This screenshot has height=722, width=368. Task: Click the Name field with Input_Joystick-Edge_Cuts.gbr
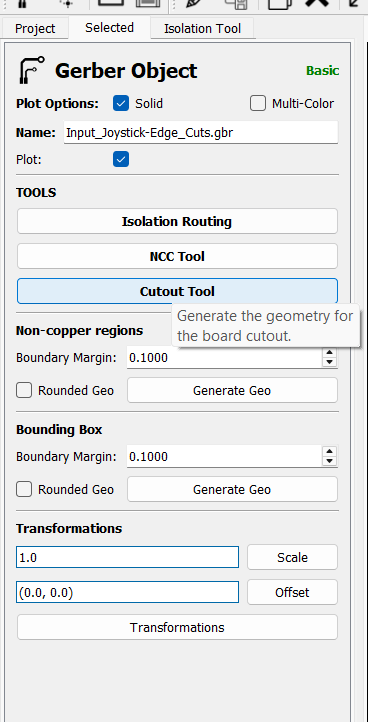[x=201, y=133]
